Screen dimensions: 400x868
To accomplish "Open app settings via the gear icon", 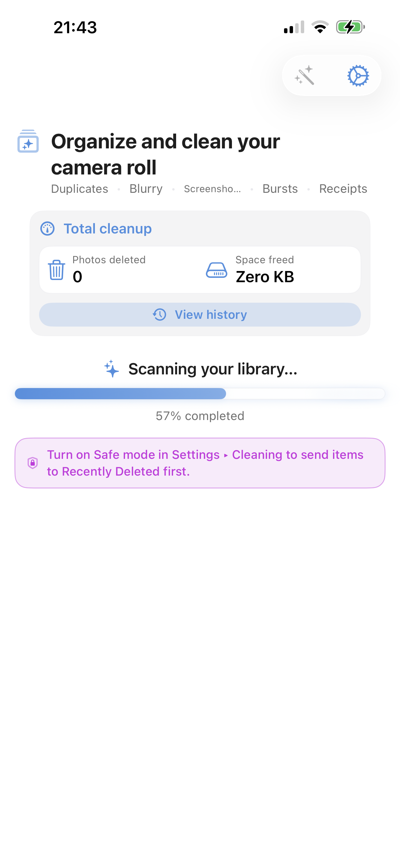I will 358,75.
